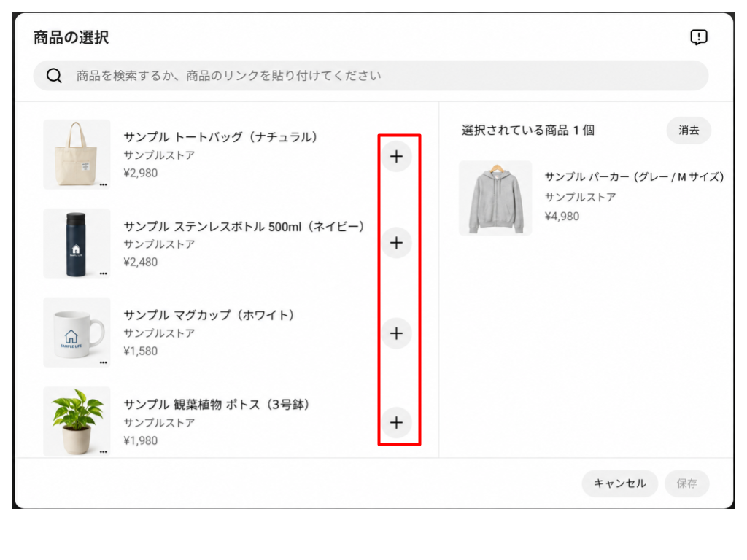747x560 pixels.
Task: Open the three-dot menu on the mug thumbnail
Action: (104, 362)
